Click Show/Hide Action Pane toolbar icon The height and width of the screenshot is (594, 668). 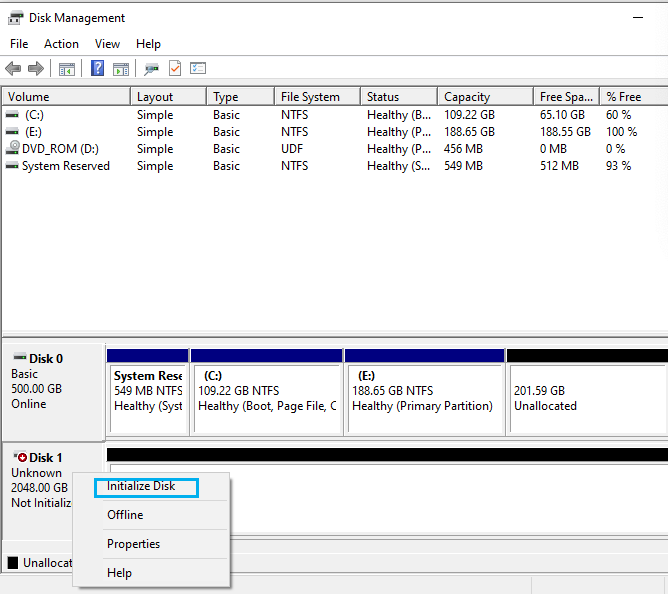[121, 69]
